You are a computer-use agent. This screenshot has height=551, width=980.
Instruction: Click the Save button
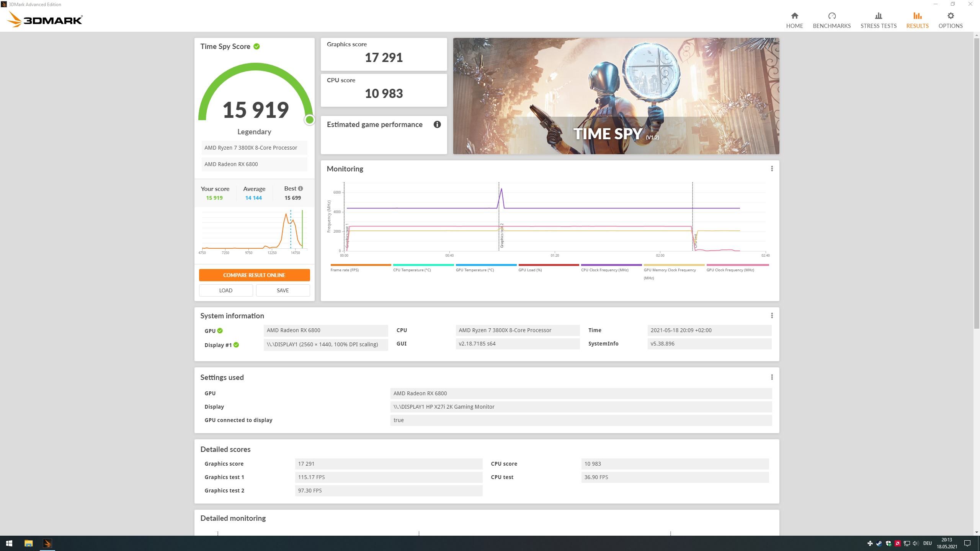(283, 290)
